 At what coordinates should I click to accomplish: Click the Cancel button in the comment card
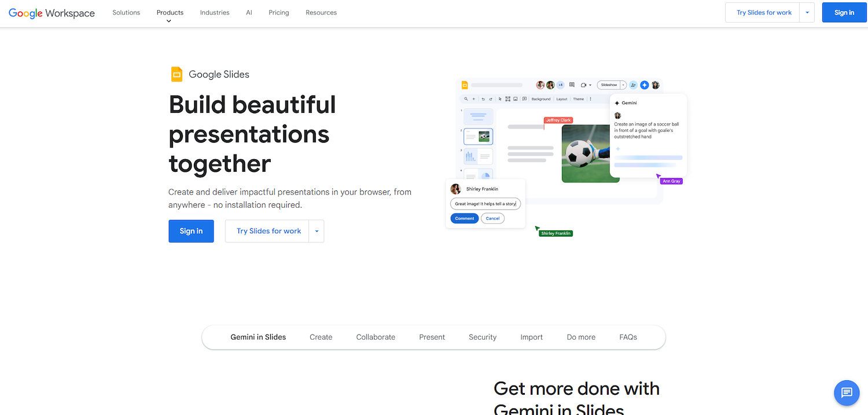click(492, 218)
